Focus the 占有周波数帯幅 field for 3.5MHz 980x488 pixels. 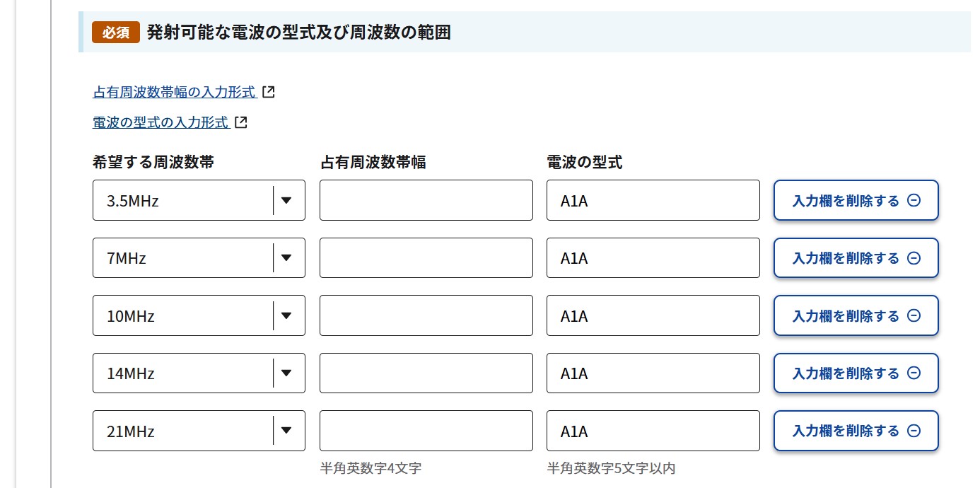pos(426,200)
